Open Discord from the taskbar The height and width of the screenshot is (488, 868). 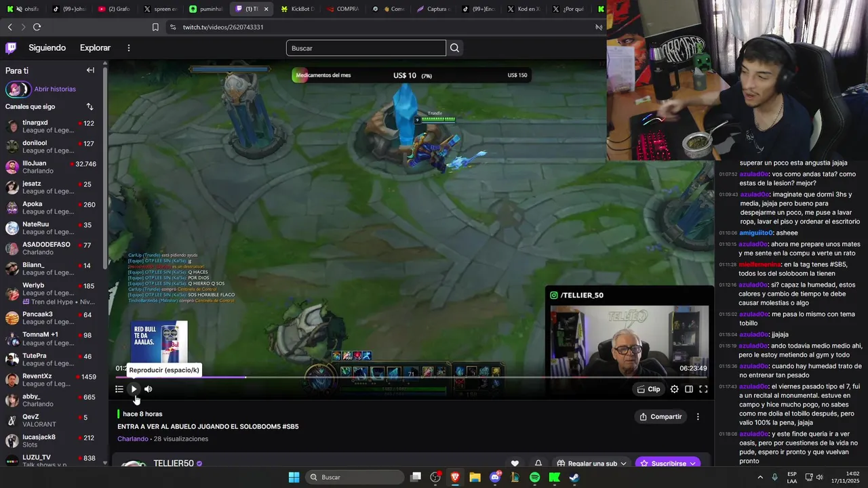pyautogui.click(x=495, y=477)
